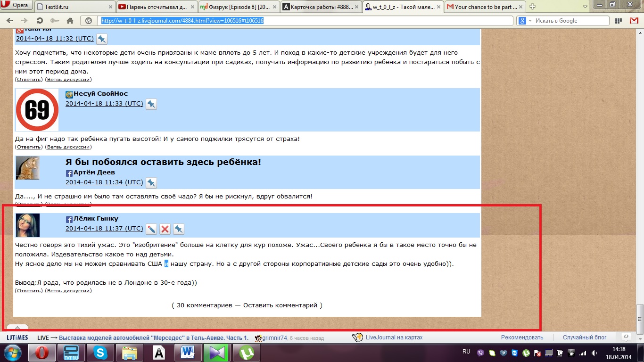Viewport: 644px width, 362px height.
Task: Click the scroll-to-top arrow button
Action: pos(17,328)
